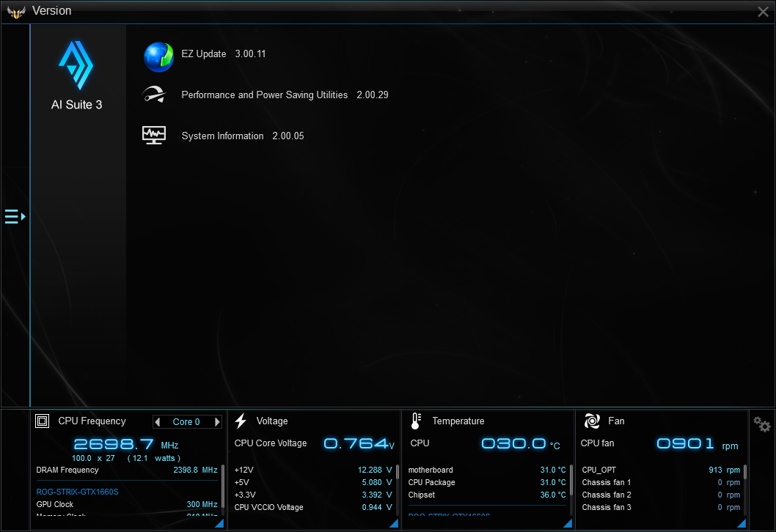Click the Core 0 selector label

[x=186, y=422]
